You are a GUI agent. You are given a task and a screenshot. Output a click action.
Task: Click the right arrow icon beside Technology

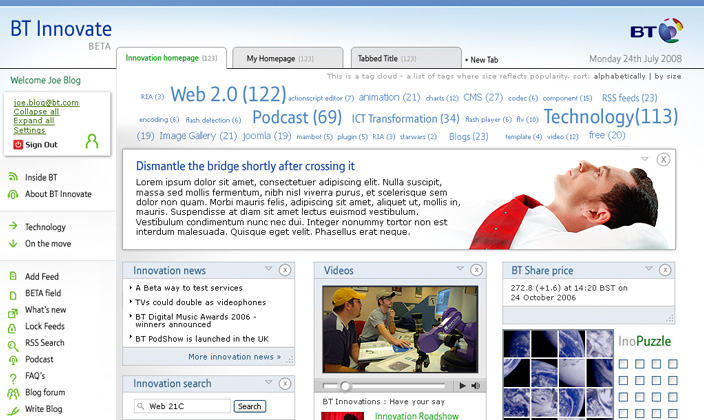[13, 225]
